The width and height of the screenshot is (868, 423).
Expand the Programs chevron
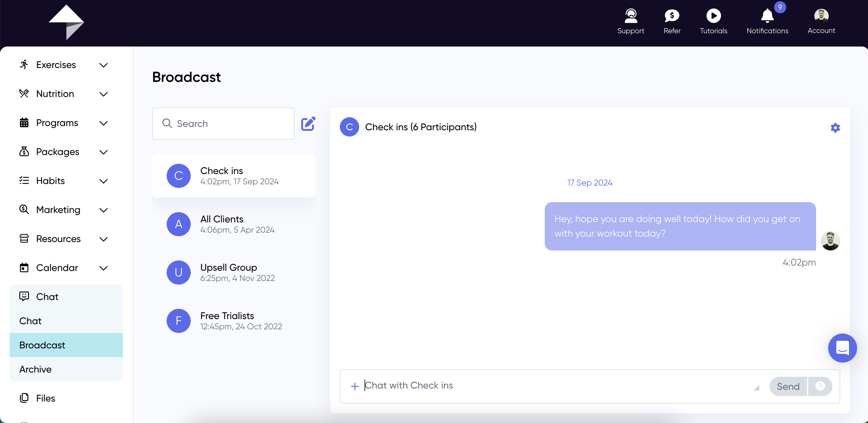104,123
